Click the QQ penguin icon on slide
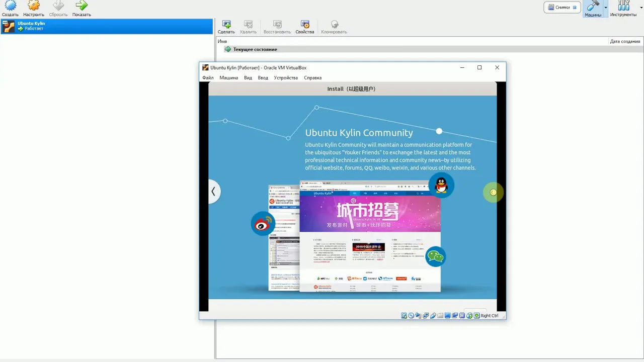This screenshot has height=362, width=644. (441, 185)
